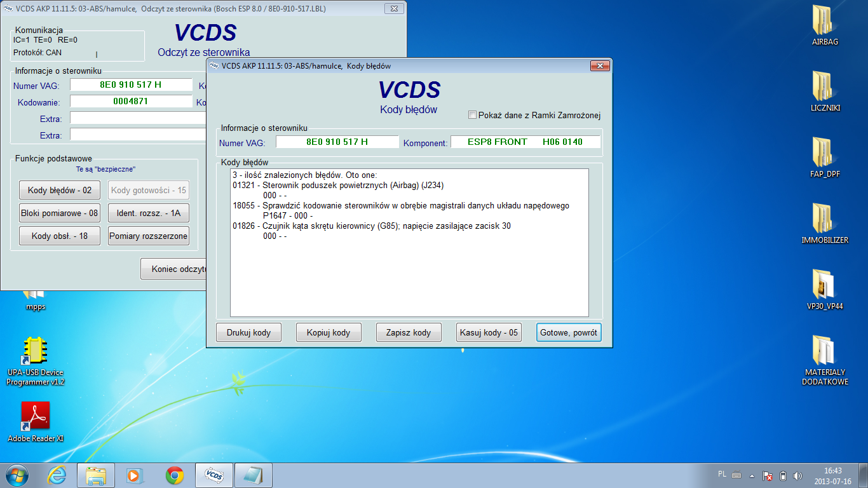The height and width of the screenshot is (488, 868).
Task: Select fault code 01321 Airbag line
Action: coord(338,186)
